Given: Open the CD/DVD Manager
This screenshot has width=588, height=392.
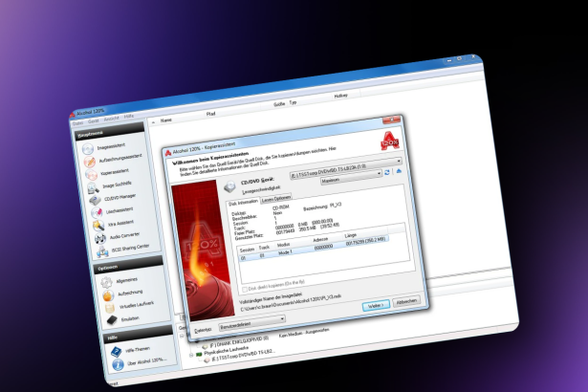Looking at the screenshot, I should tap(120, 197).
